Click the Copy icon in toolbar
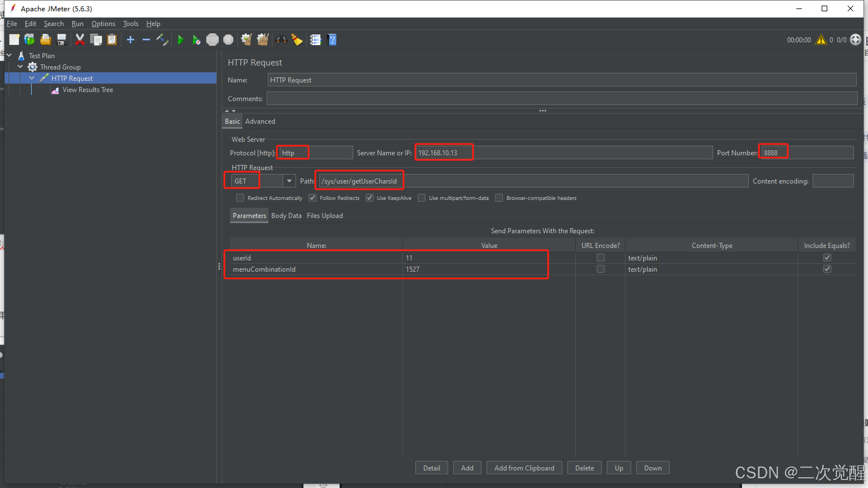The height and width of the screenshot is (488, 868). point(96,40)
